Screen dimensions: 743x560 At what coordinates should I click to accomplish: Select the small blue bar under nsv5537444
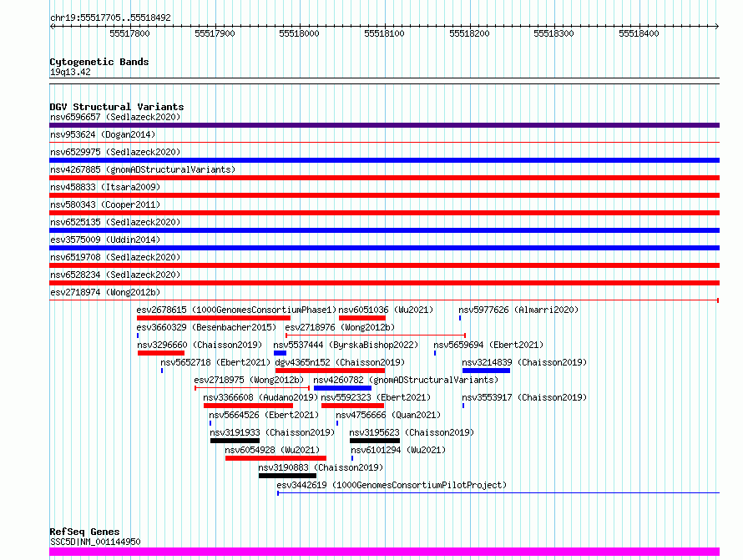pos(280,353)
